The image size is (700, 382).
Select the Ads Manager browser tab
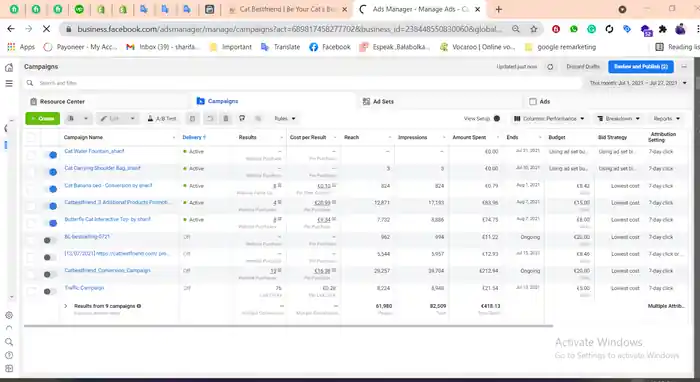(420, 9)
